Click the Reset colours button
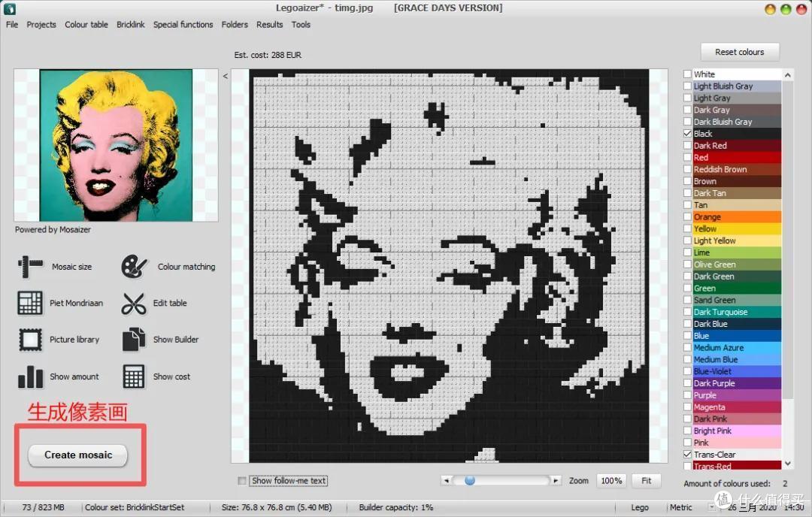 pos(740,52)
